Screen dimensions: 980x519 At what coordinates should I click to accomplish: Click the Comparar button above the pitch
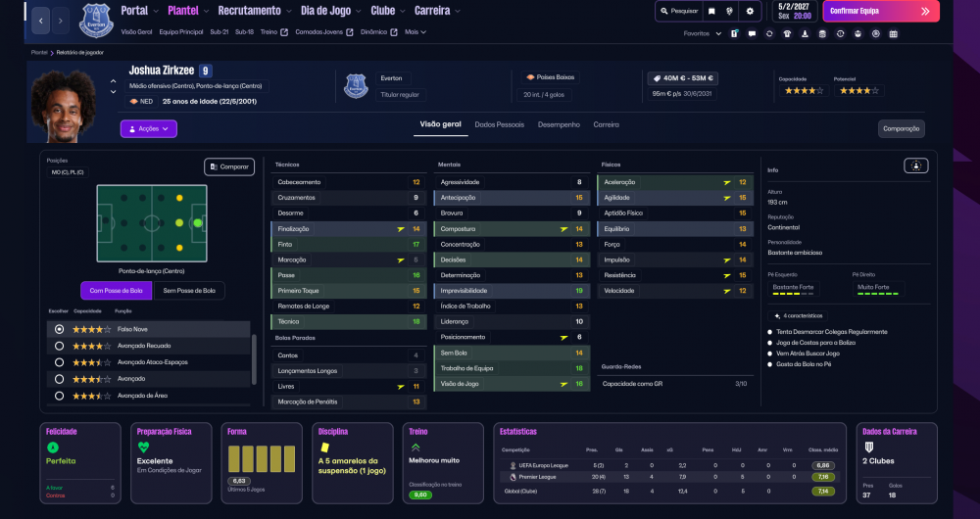tap(229, 166)
